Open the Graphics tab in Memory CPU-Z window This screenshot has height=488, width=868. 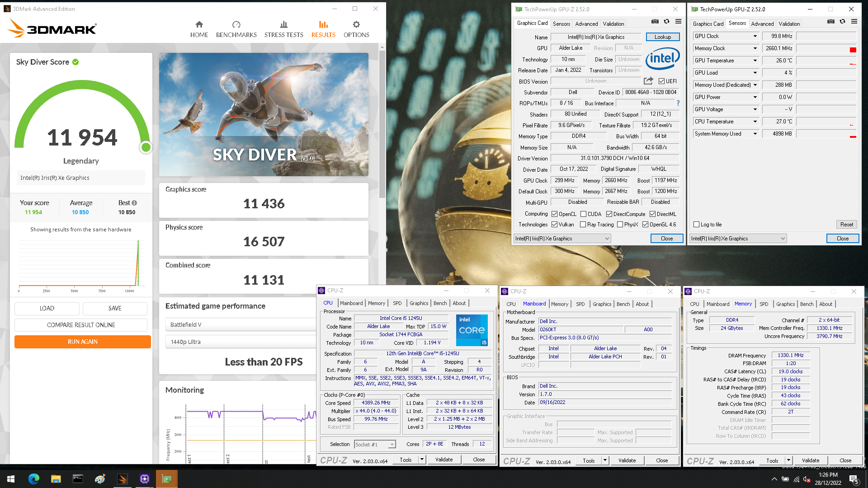pos(785,304)
